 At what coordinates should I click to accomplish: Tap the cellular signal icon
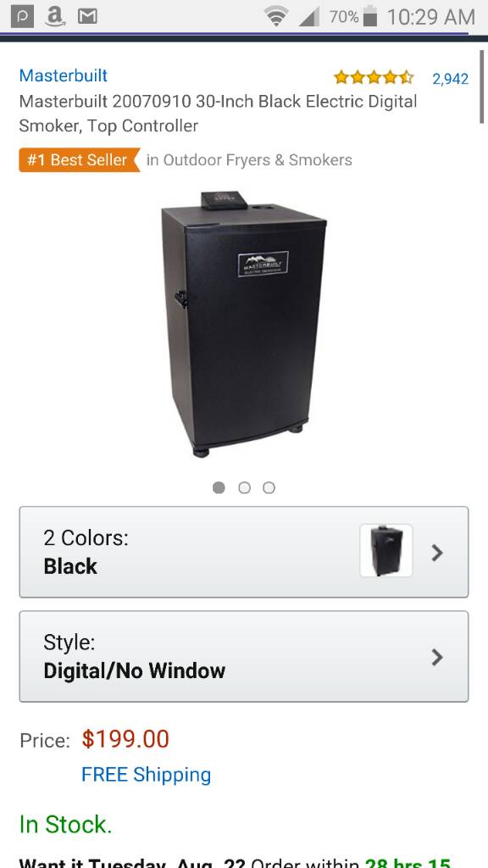(308, 17)
